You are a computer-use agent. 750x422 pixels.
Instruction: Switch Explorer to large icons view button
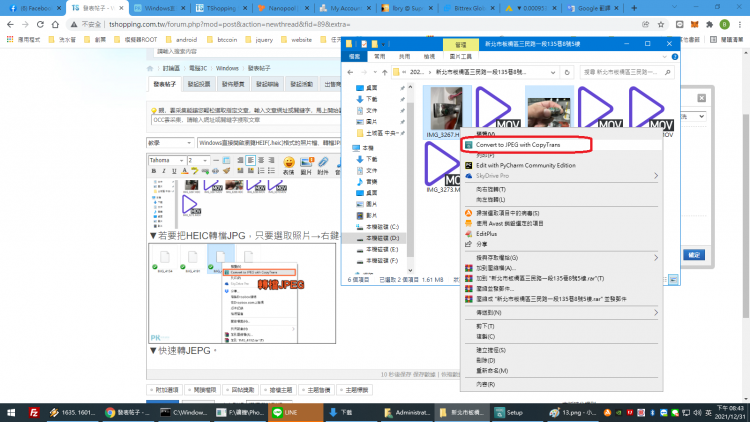coord(673,279)
